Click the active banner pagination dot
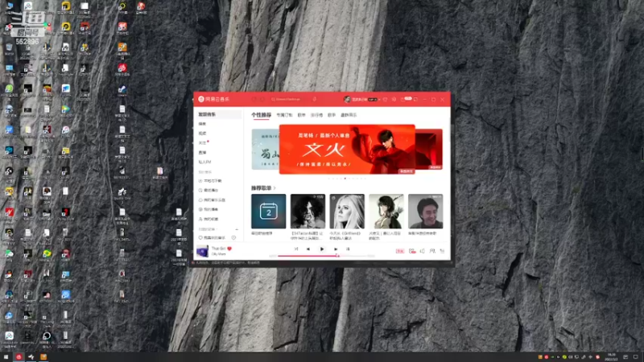644x362 pixels. pyautogui.click(x=345, y=179)
